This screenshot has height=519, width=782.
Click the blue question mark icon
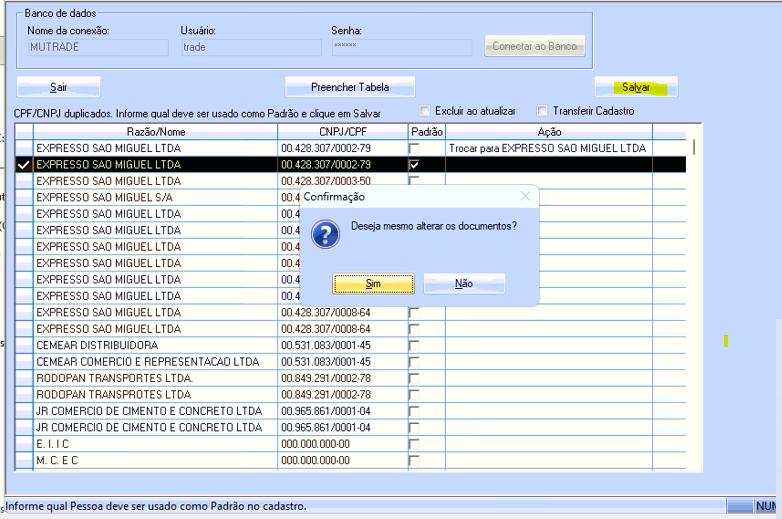pos(325,235)
